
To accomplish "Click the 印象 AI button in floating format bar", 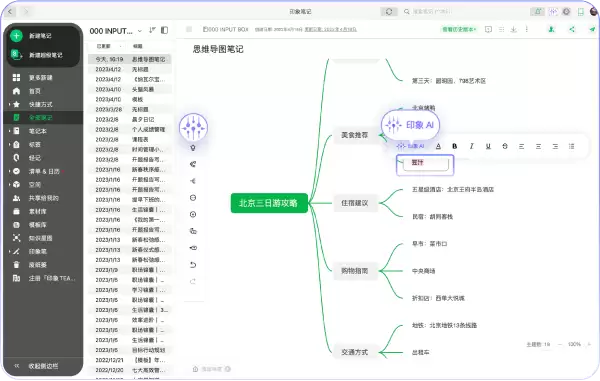I will [411, 146].
